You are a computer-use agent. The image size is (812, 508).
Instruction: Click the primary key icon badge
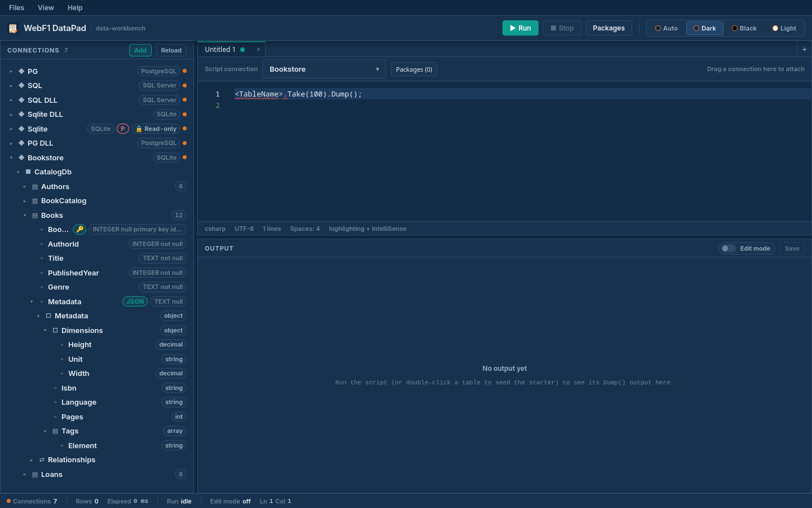pos(80,229)
